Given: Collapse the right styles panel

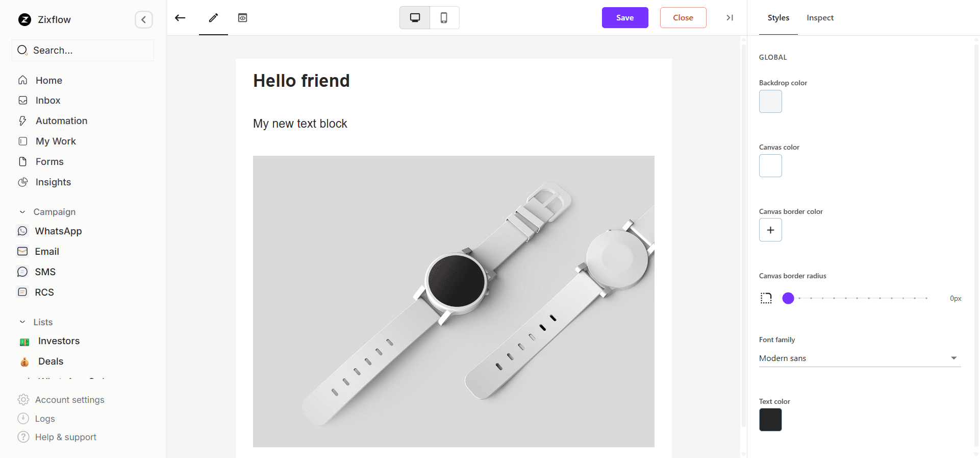Looking at the screenshot, I should click(730, 18).
